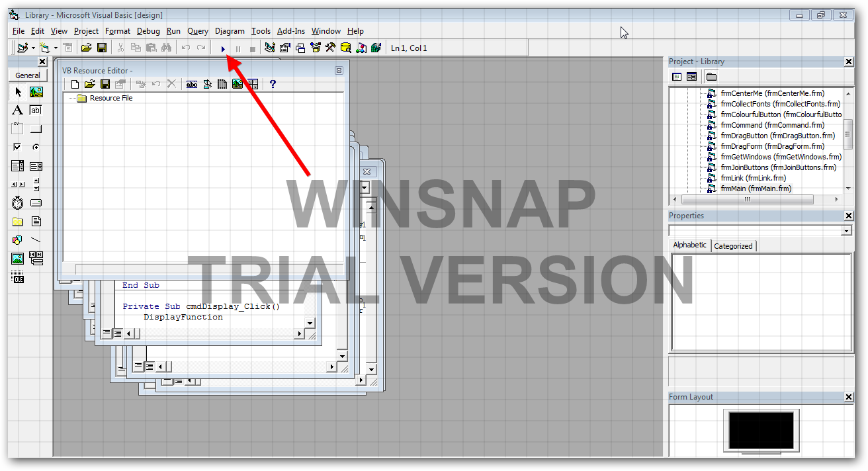
Task: Click Save Project icon in main toolbar
Action: point(102,48)
